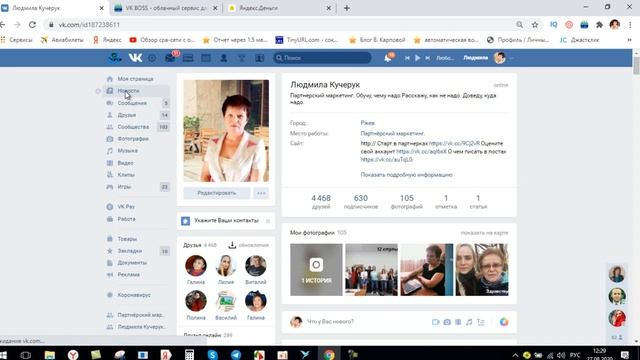Open Работа in left menu

(127, 219)
